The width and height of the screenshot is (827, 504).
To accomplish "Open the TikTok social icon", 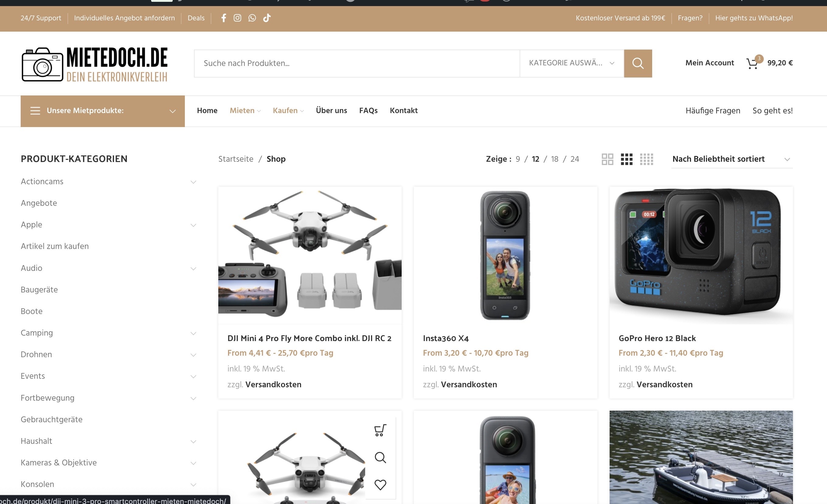I will pos(267,18).
